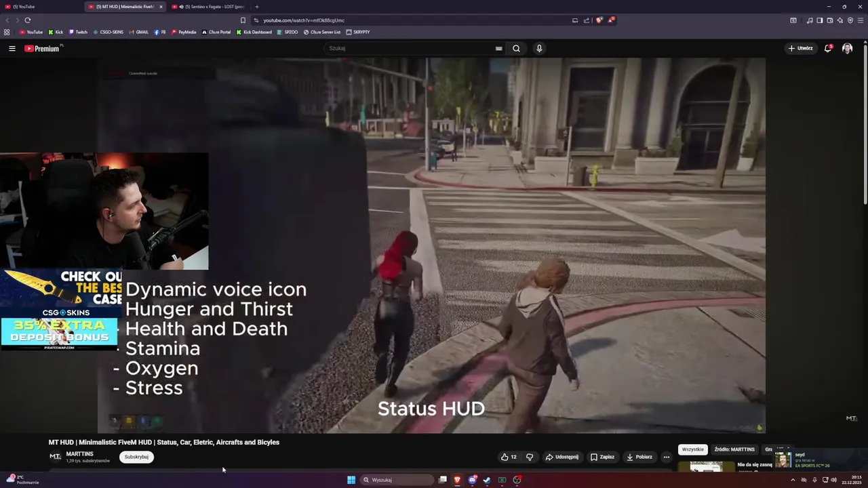
Task: Click the Brave Rewards triangle icon
Action: pos(610,20)
